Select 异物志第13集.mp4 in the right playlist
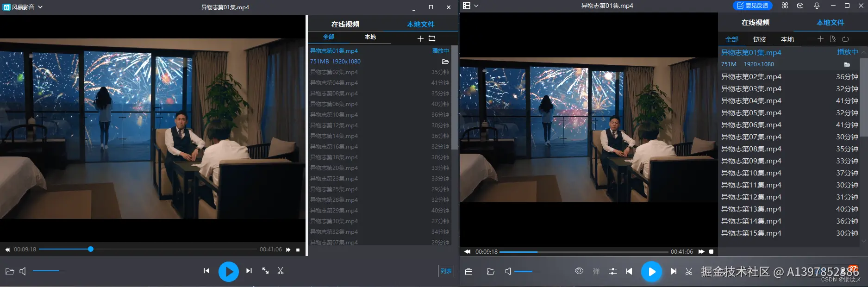This screenshot has width=868, height=287. coord(789,209)
